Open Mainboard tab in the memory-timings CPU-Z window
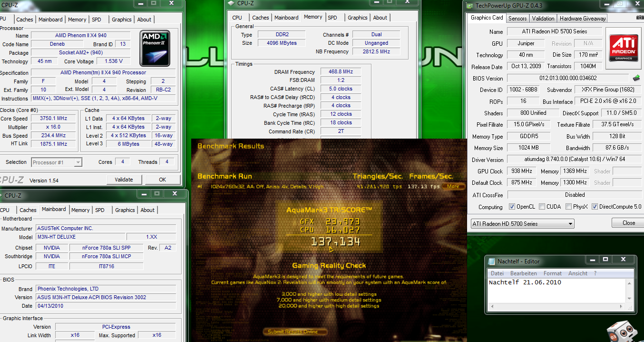Screen dimensions: 644x342 pyautogui.click(x=286, y=18)
